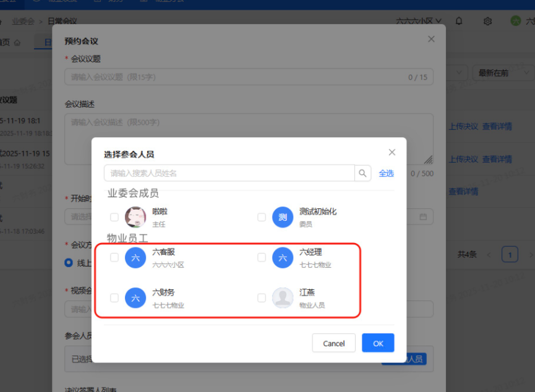Click 业委会 breadcrumb
535x392 pixels.
[x=24, y=21]
